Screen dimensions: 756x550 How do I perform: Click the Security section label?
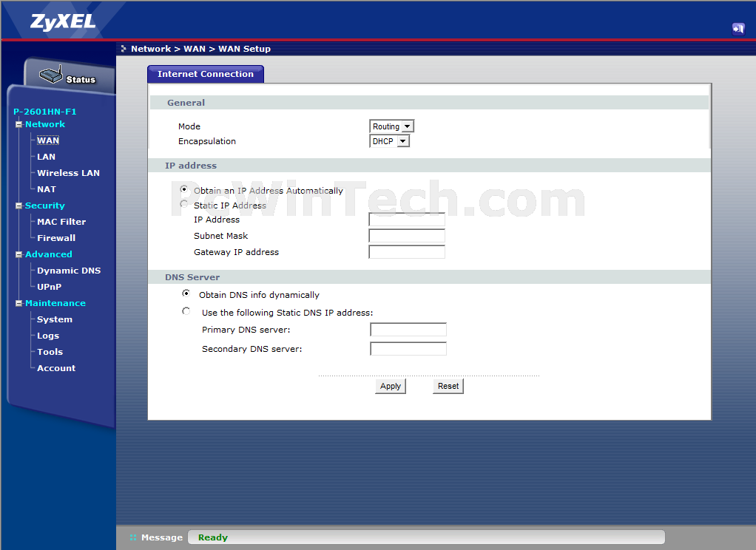(45, 206)
